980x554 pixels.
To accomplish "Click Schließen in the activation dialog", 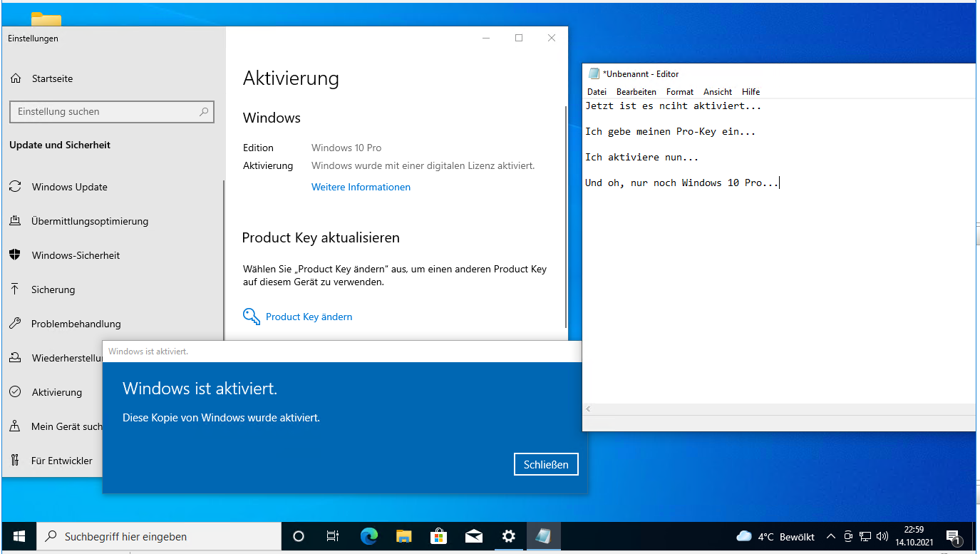I will pyautogui.click(x=546, y=464).
